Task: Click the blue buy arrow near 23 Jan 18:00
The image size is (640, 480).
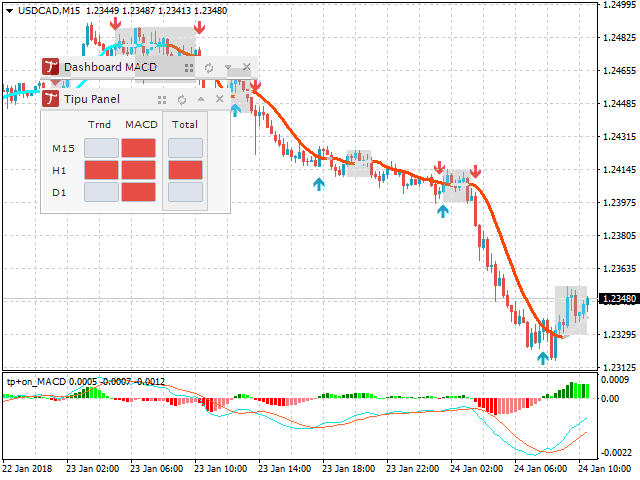Action: click(x=319, y=184)
